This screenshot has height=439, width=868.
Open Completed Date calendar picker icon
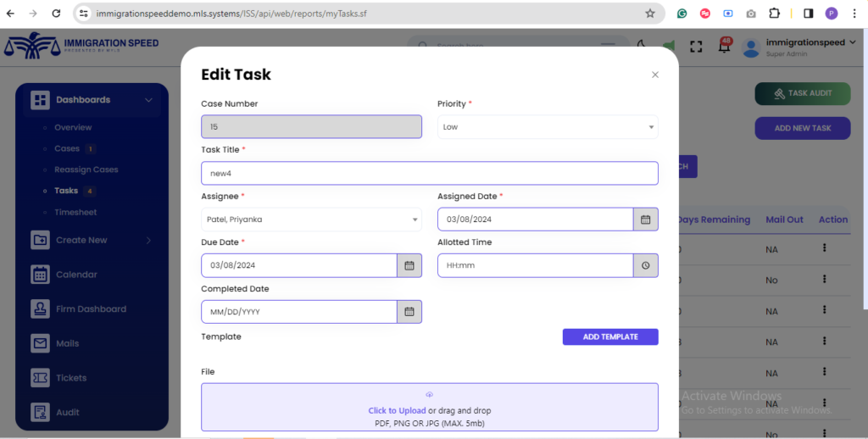409,312
